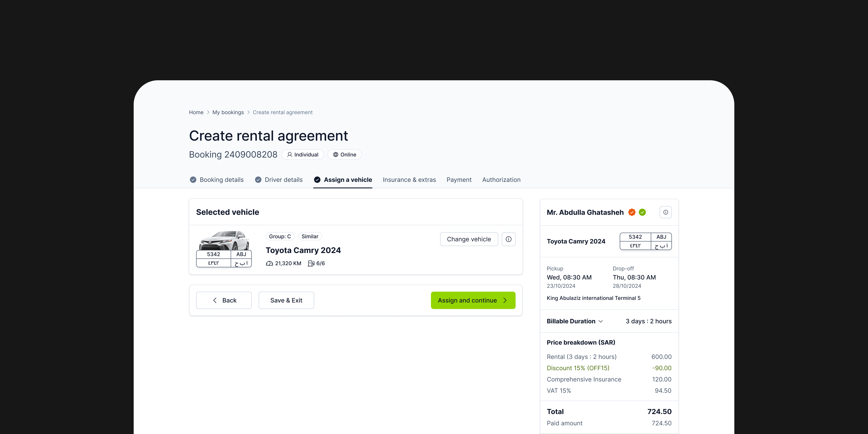Switch to the Payment step tab
This screenshot has height=434, width=868.
pos(459,180)
